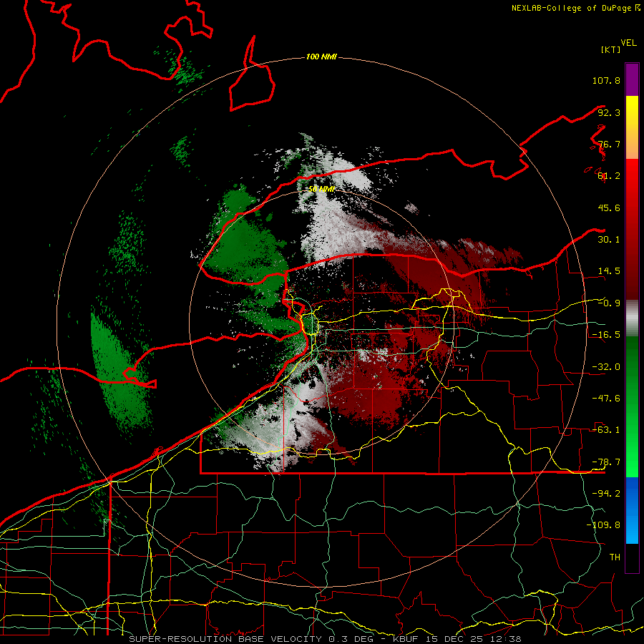
Task: Click the -94.2 scale label
Action: pos(606,494)
